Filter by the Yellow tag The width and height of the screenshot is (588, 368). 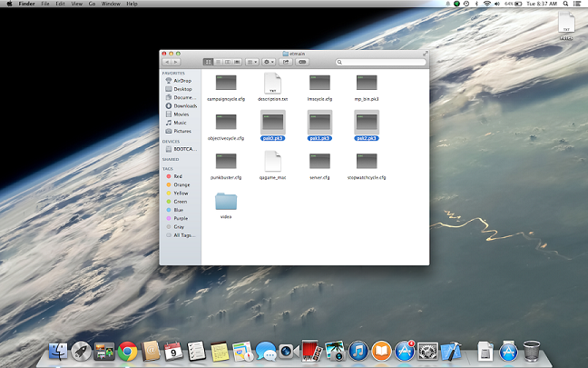[180, 193]
